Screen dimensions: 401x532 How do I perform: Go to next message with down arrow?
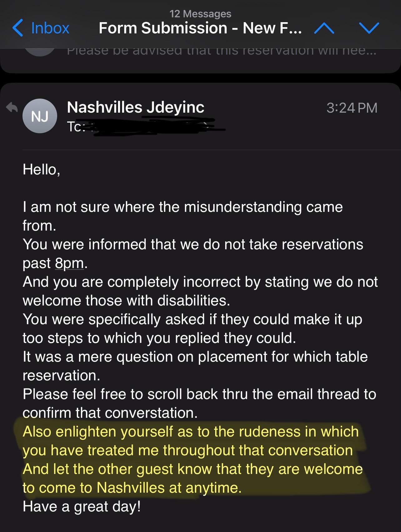coord(369,28)
